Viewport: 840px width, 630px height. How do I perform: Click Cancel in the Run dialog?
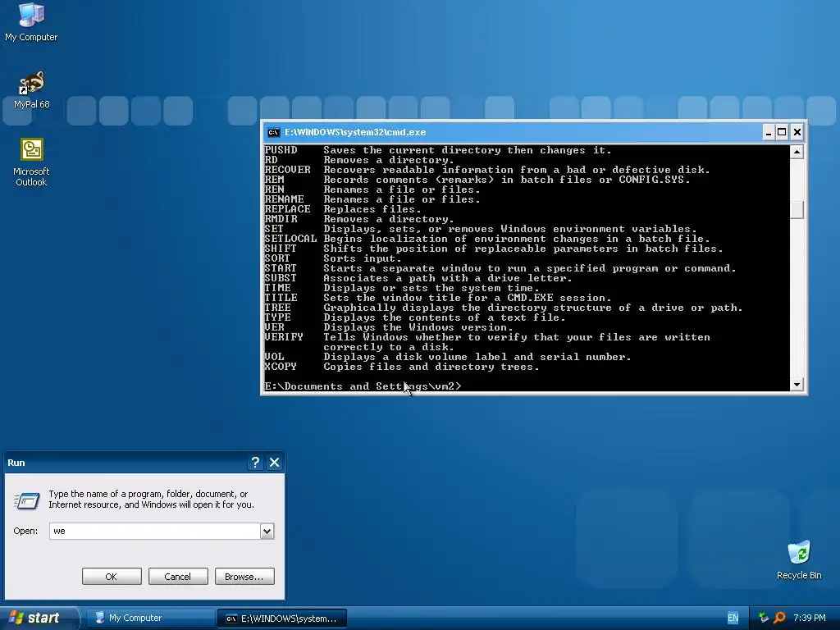(178, 577)
